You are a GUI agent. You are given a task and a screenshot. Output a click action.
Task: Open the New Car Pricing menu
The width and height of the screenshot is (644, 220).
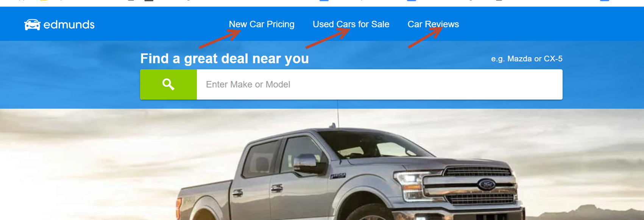[262, 24]
